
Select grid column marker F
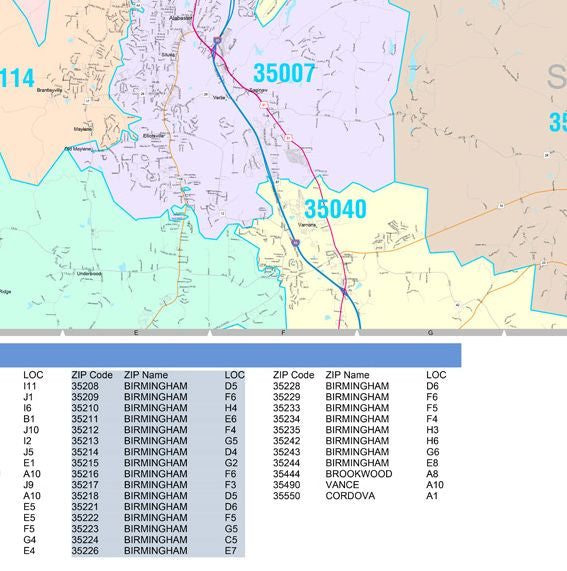(283, 333)
